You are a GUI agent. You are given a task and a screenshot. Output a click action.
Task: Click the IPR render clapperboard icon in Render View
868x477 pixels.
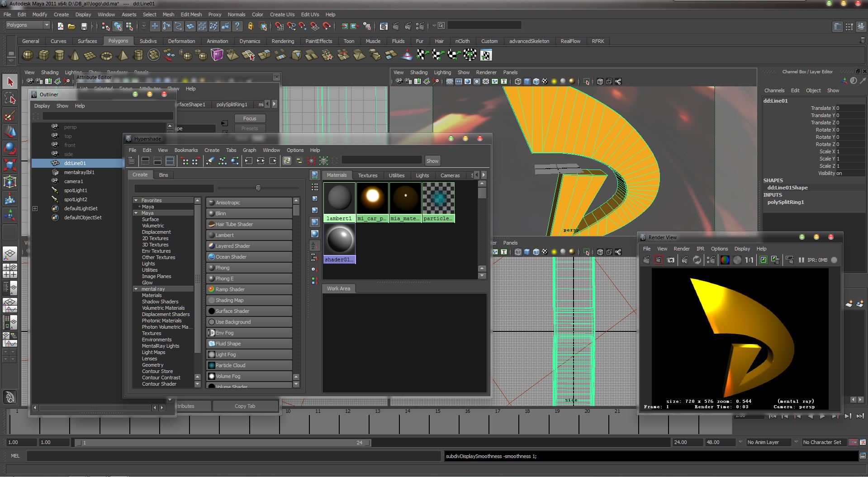pos(685,260)
